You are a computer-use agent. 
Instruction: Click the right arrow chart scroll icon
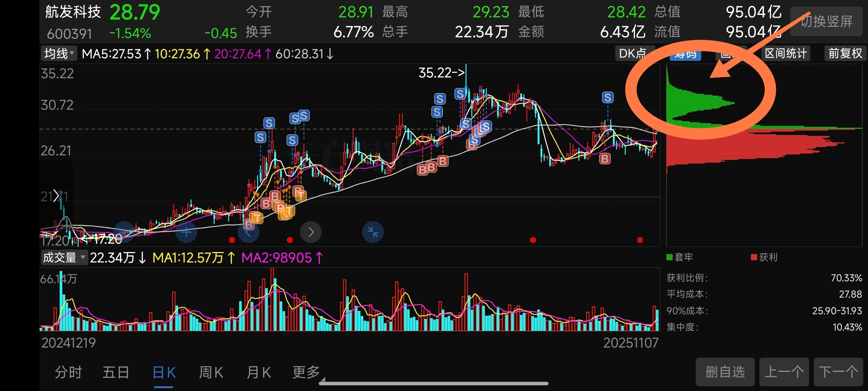coord(311,232)
